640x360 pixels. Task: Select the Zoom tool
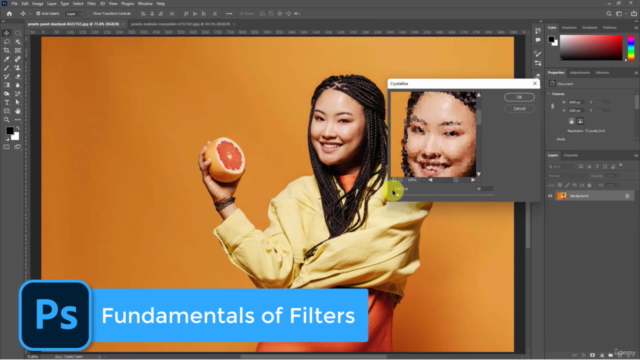click(7, 120)
